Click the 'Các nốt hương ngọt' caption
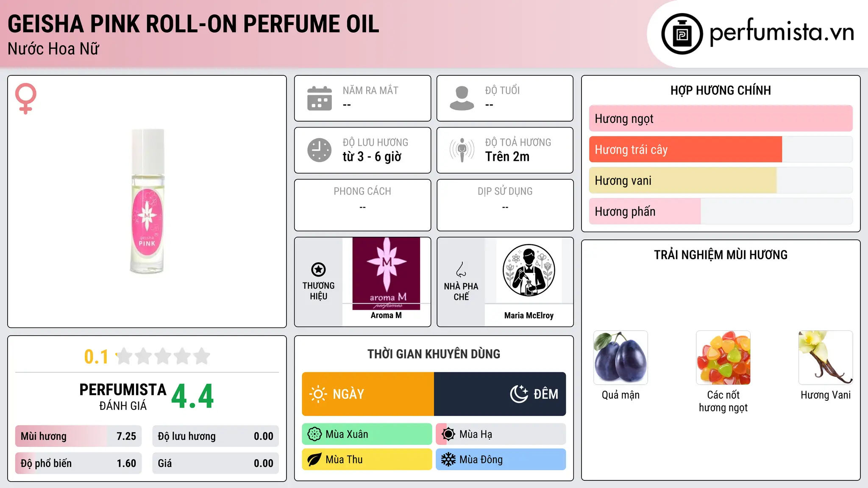Image resolution: width=868 pixels, height=488 pixels. pyautogui.click(x=723, y=401)
